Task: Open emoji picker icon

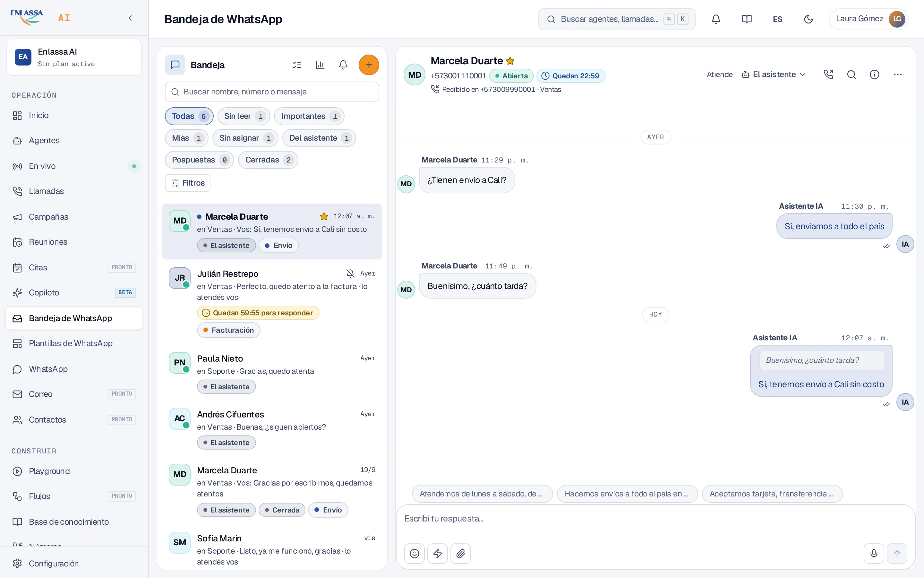Action: pos(414,553)
